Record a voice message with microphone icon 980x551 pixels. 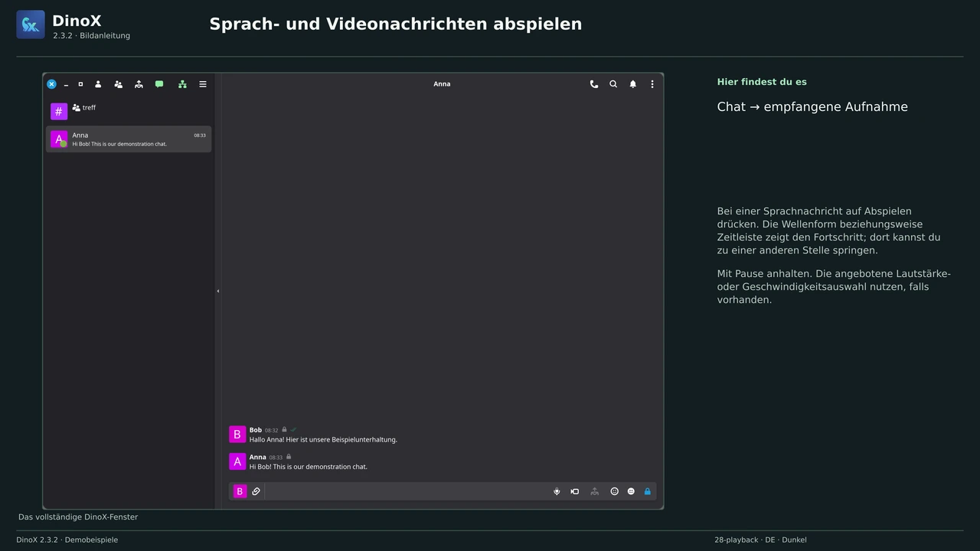557,491
